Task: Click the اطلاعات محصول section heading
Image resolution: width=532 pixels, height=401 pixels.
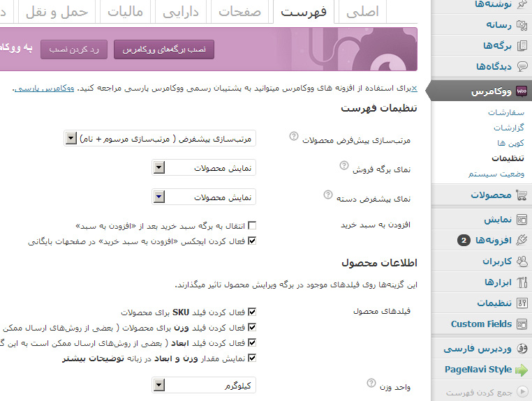Action: (379, 263)
